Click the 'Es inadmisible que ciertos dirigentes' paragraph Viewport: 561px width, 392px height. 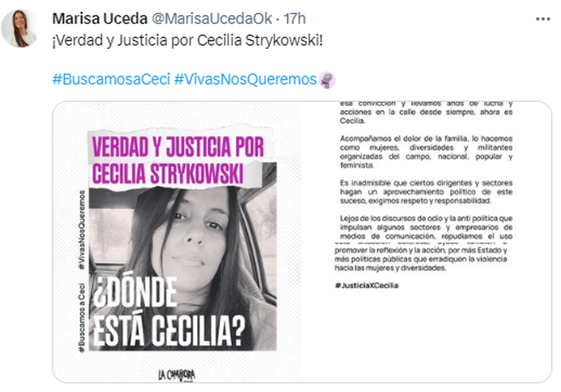(426, 192)
